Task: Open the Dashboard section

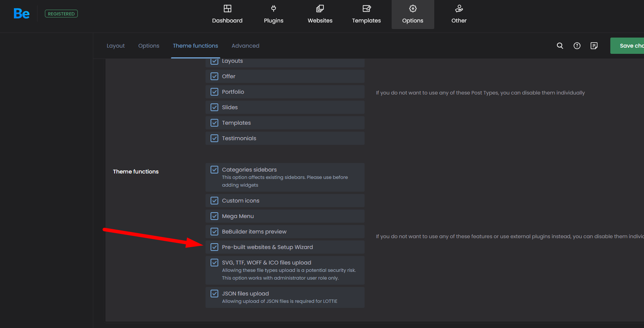Action: [227, 14]
